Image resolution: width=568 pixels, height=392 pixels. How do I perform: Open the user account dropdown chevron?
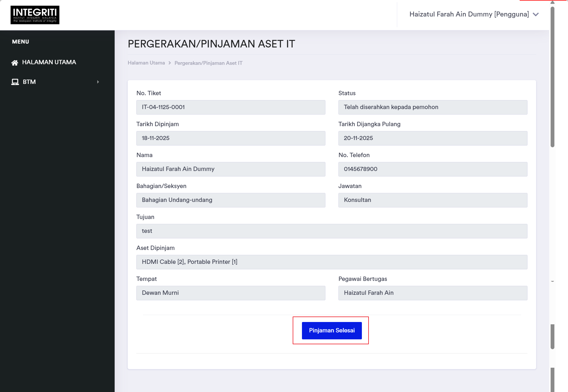[536, 14]
